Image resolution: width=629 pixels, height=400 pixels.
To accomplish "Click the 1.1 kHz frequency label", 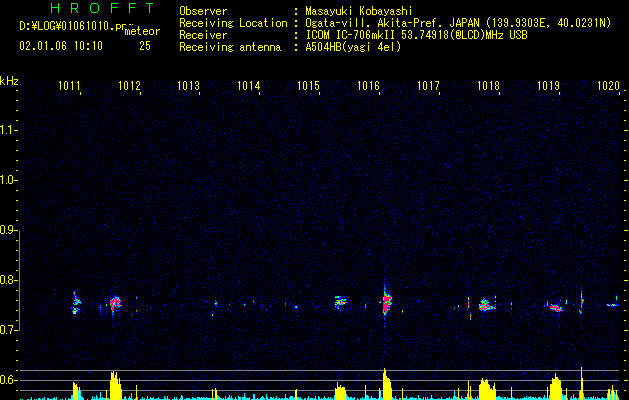I will coord(8,130).
